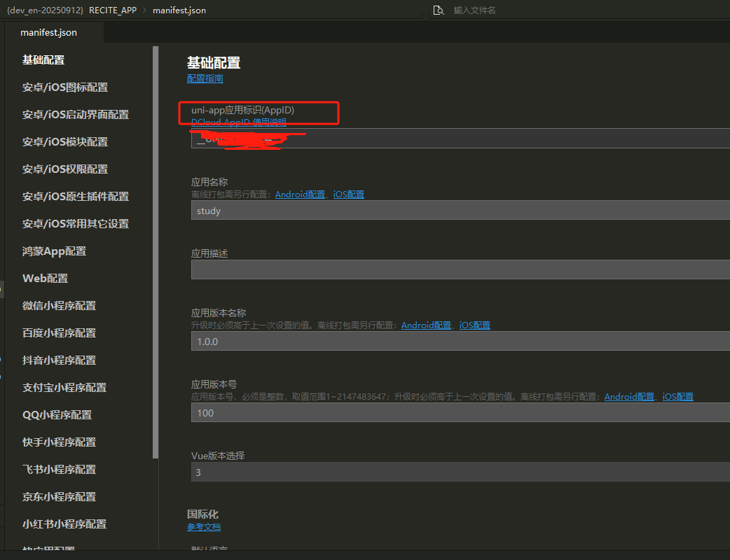The height and width of the screenshot is (560, 730).
Task: Click the 国际化 section heading
Action: click(x=202, y=514)
